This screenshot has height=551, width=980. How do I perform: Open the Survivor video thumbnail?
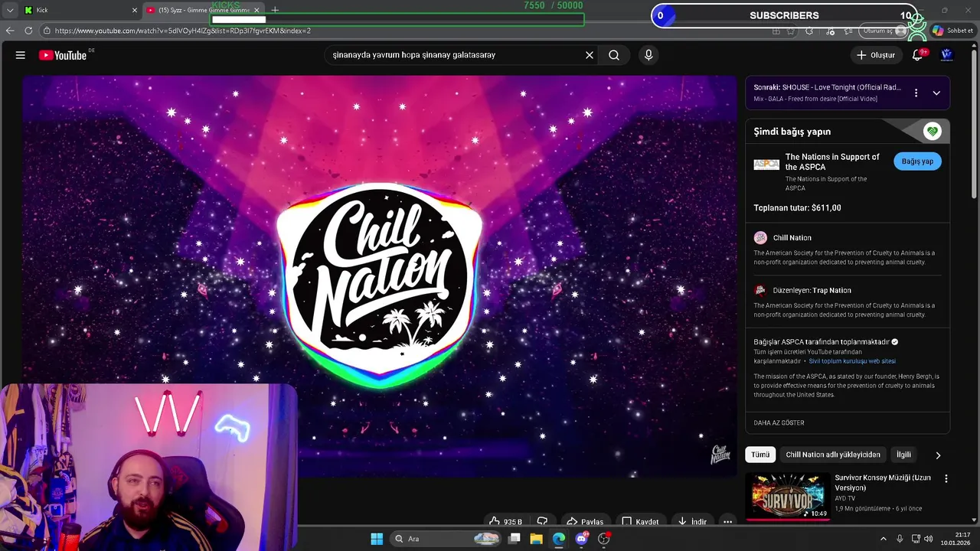point(788,497)
